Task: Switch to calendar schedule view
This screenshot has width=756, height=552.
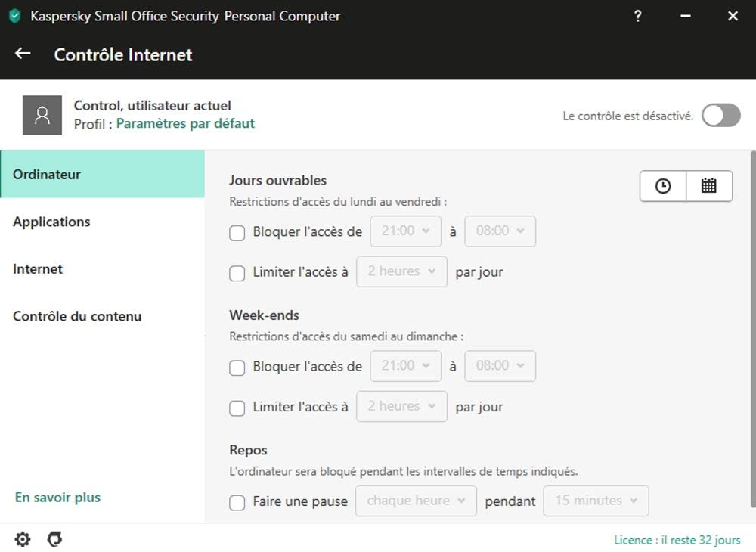Action: (709, 186)
